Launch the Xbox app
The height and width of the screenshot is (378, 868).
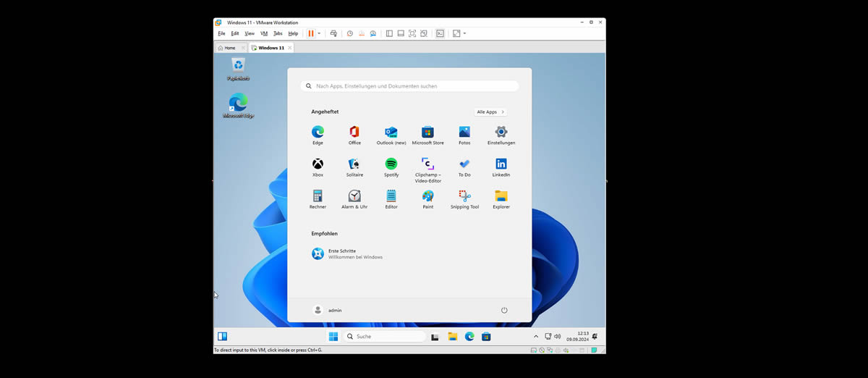click(318, 167)
